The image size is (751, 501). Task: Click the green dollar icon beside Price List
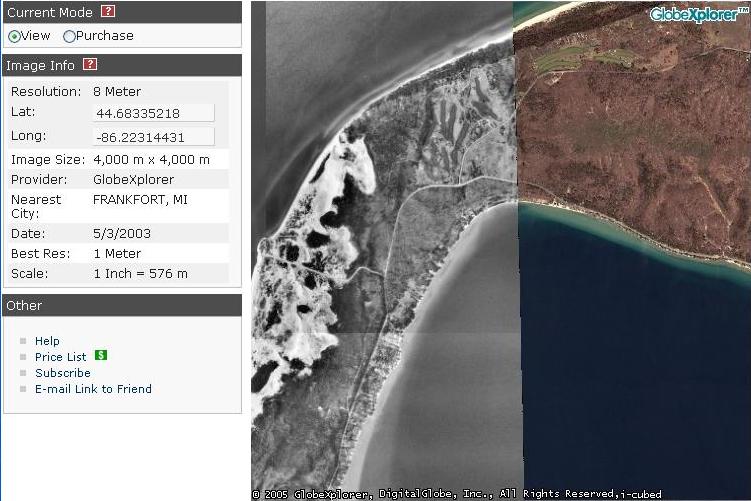pyautogui.click(x=101, y=355)
